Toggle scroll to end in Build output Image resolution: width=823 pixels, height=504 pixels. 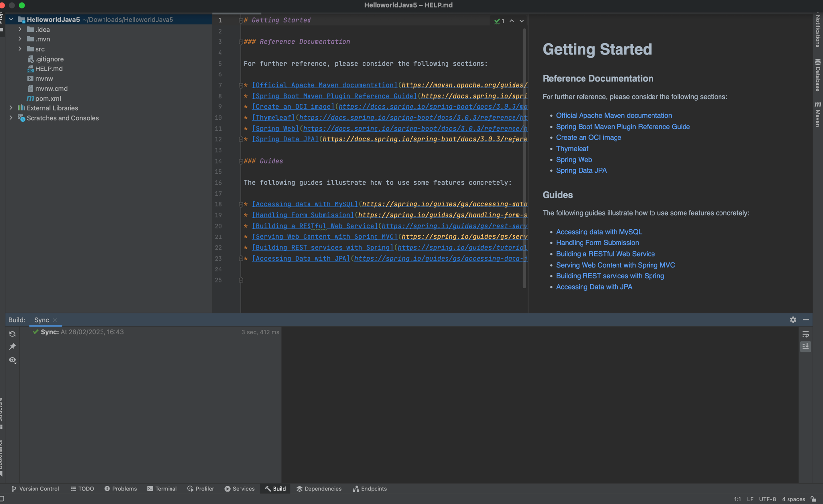806,347
